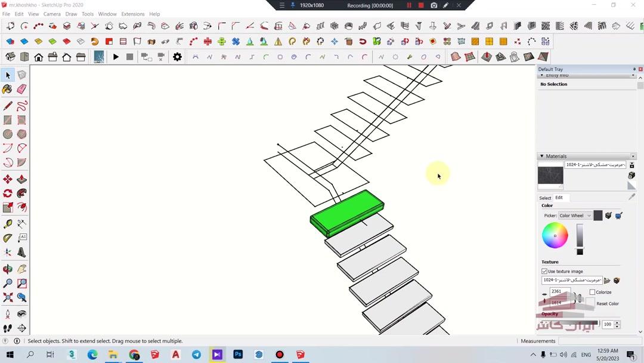Show hidden system tray icons
This screenshot has height=363, width=644.
(533, 355)
